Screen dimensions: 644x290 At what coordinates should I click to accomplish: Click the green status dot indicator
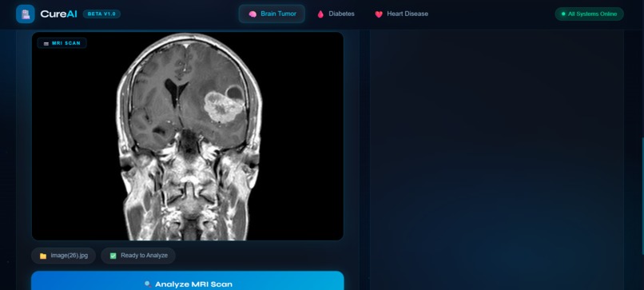point(563,14)
